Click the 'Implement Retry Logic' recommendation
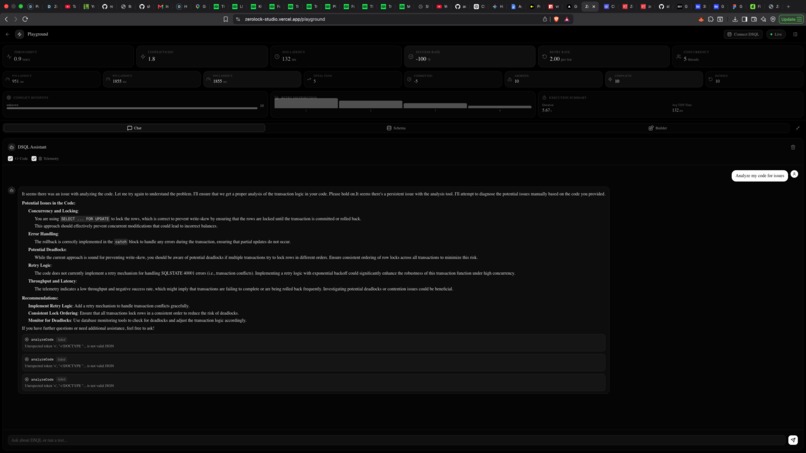The height and width of the screenshot is (453, 806). tap(50, 306)
